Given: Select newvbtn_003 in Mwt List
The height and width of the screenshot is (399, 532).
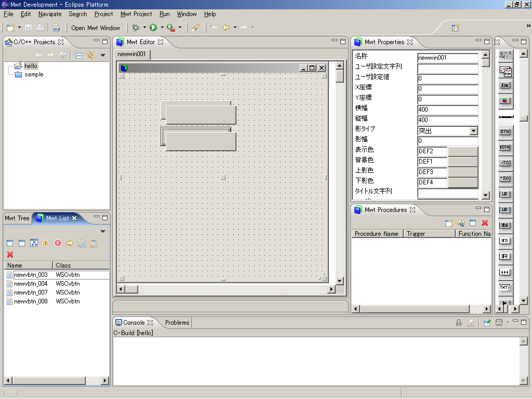Looking at the screenshot, I should coord(31,275).
